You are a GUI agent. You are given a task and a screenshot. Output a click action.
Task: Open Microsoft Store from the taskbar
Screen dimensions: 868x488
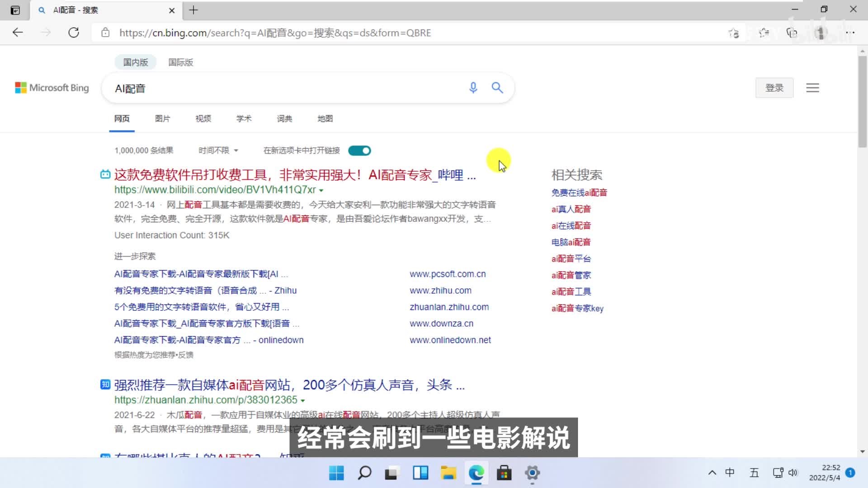(504, 473)
